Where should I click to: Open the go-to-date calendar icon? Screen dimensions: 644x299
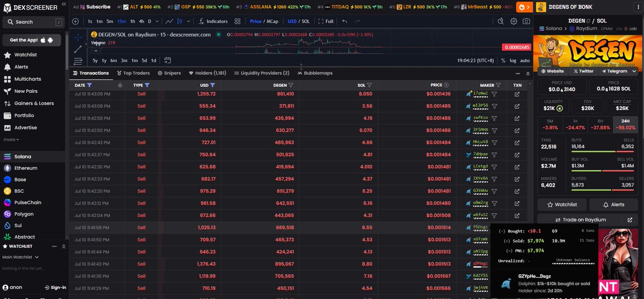click(167, 60)
